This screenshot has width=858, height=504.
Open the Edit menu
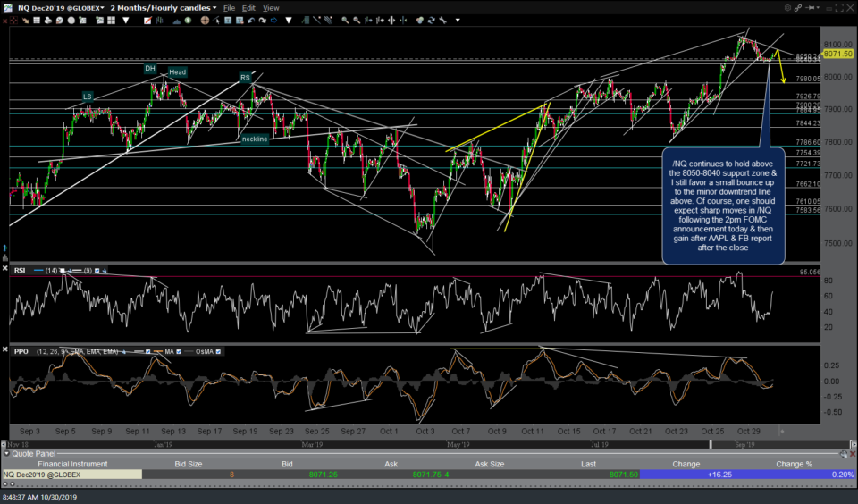click(x=248, y=8)
